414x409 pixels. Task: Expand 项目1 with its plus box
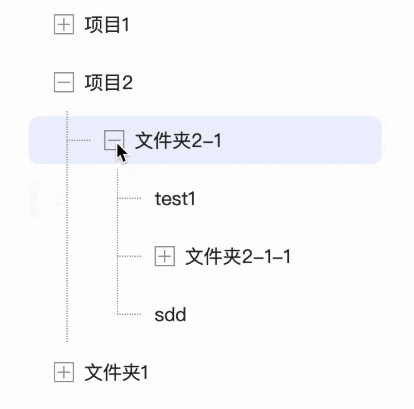pyautogui.click(x=64, y=24)
